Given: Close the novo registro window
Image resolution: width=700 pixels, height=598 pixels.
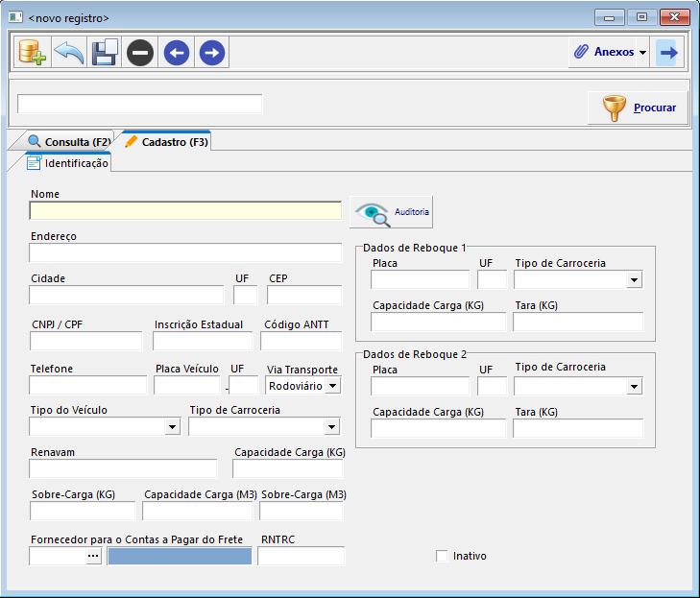Looking at the screenshot, I should [674, 17].
